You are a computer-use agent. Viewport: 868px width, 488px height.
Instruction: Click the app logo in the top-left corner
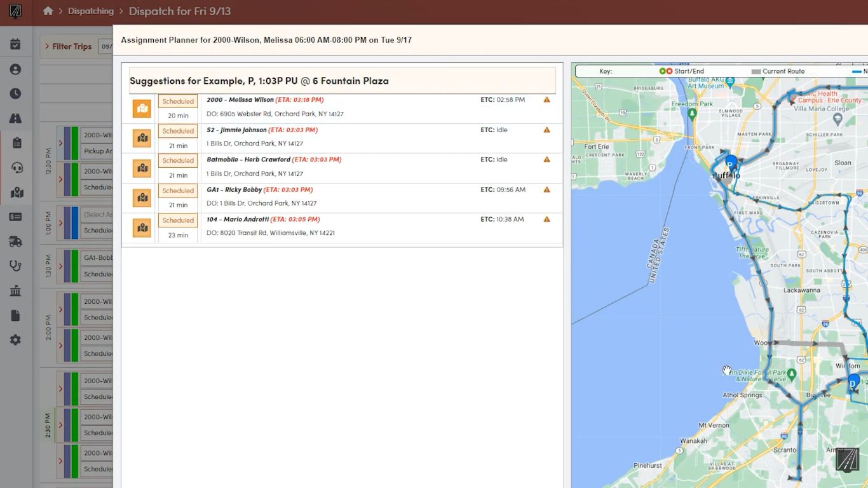(15, 11)
